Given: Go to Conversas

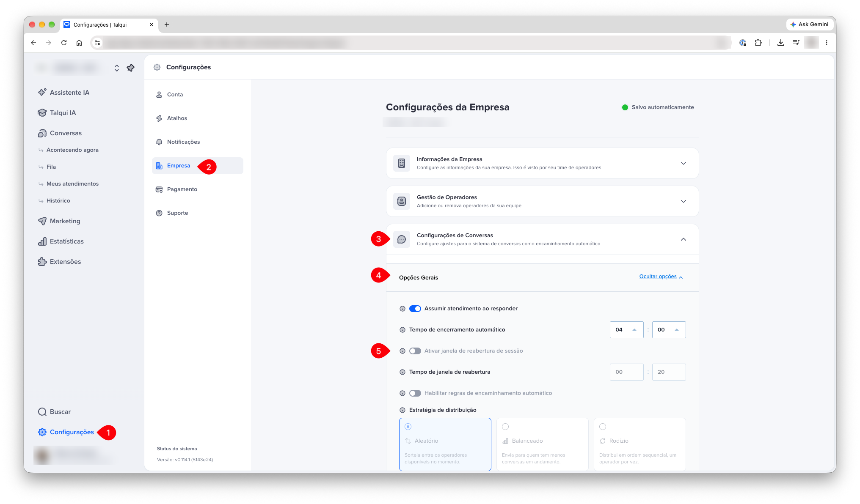Looking at the screenshot, I should click(60, 133).
